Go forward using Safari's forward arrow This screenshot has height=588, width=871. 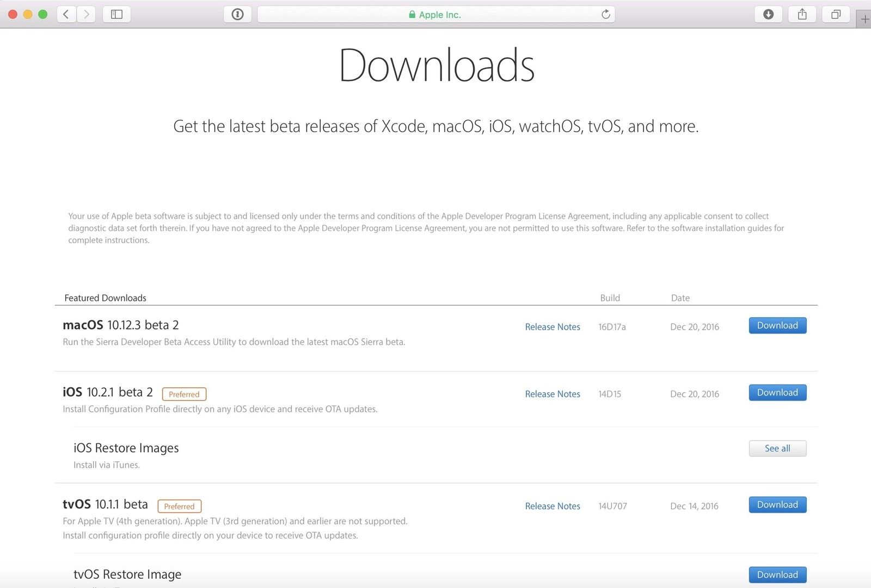tap(86, 15)
